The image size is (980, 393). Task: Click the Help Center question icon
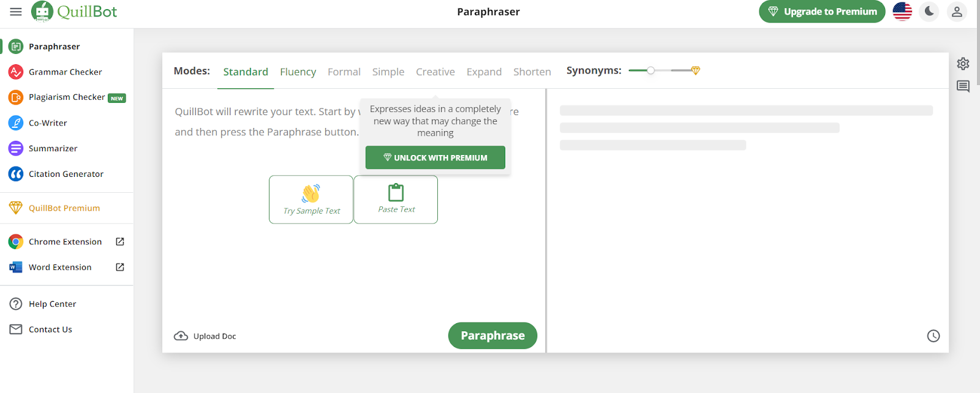pos(16,304)
